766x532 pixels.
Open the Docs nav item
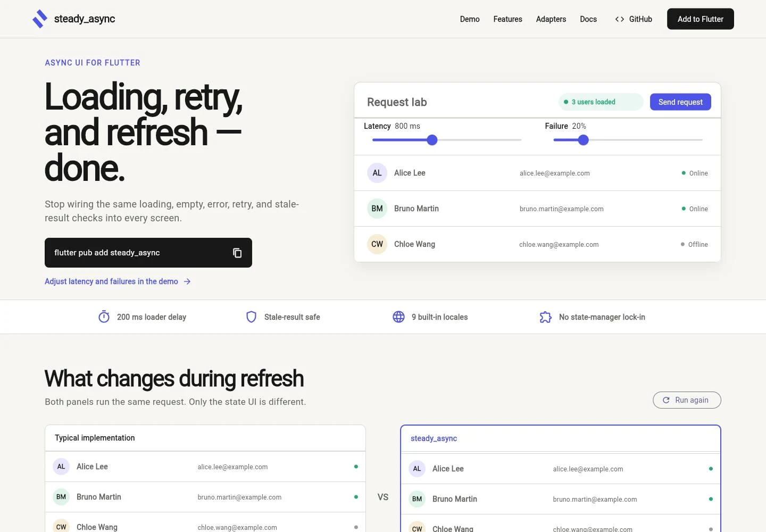point(588,19)
